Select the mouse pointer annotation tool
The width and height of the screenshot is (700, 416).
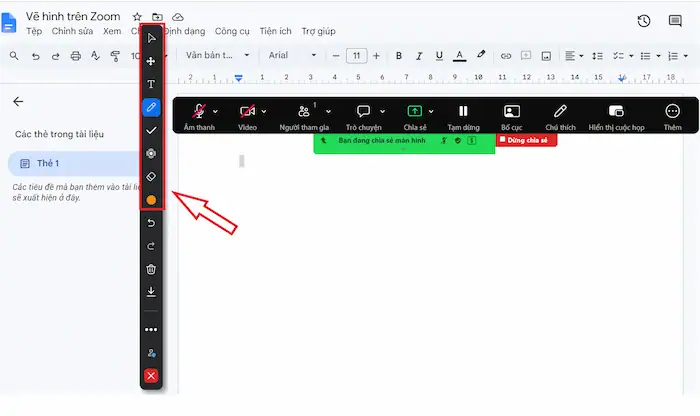(x=151, y=38)
